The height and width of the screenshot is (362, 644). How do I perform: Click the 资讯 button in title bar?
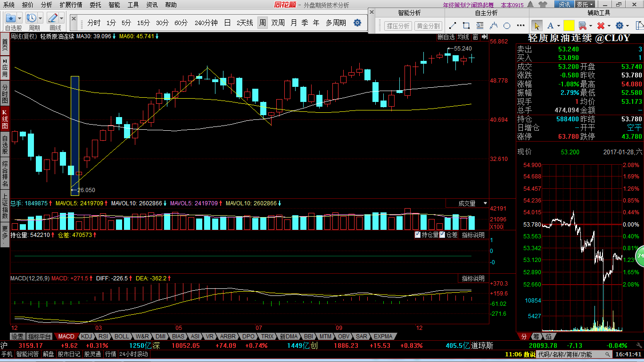[x=564, y=5]
